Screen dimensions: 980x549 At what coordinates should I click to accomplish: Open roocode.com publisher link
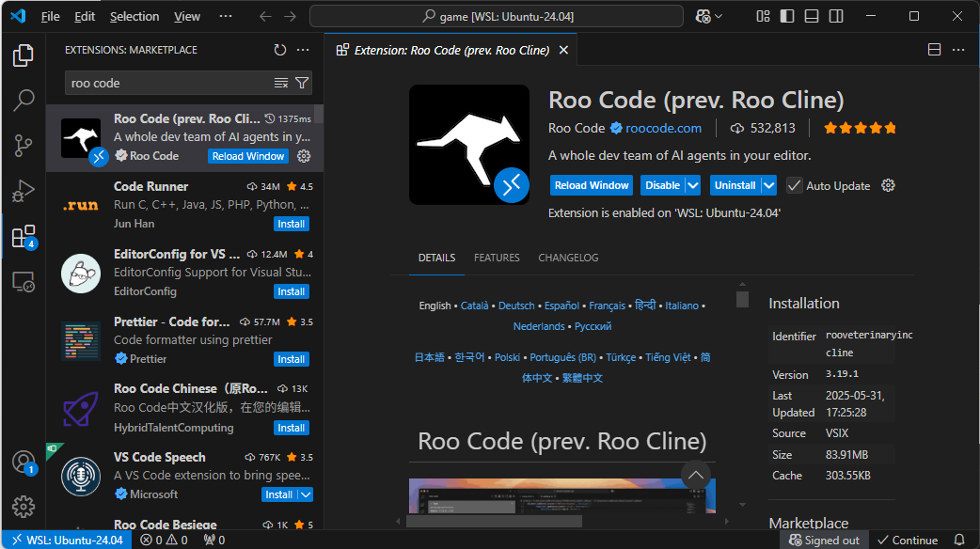(x=663, y=128)
